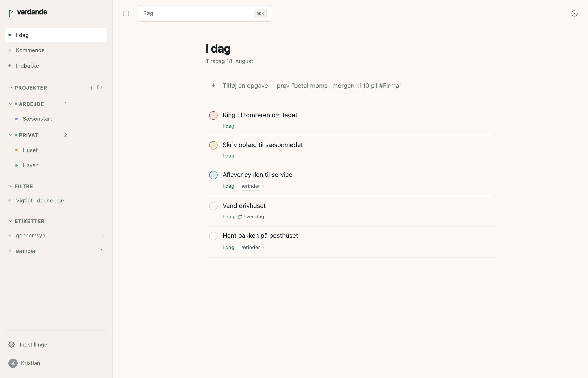Mark Aflever cyklen til service done
The image size is (588, 378).
tap(213, 175)
